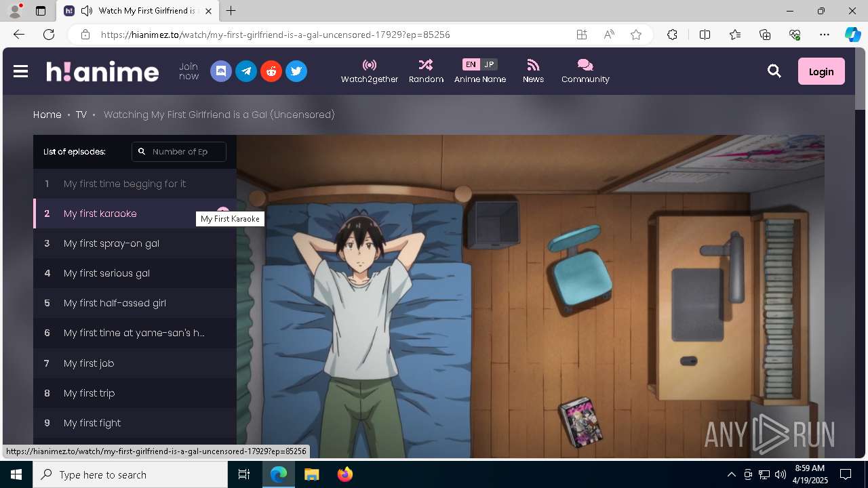Click the Login button

point(821,71)
